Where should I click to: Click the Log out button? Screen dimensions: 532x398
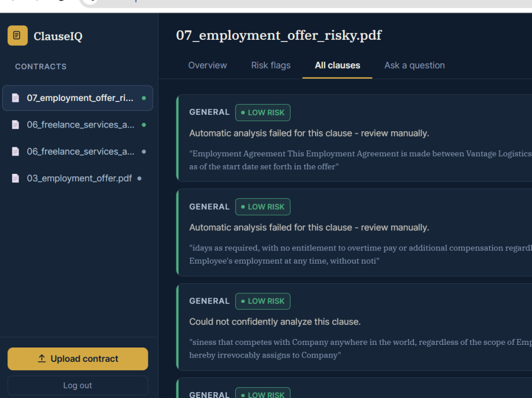click(x=78, y=385)
